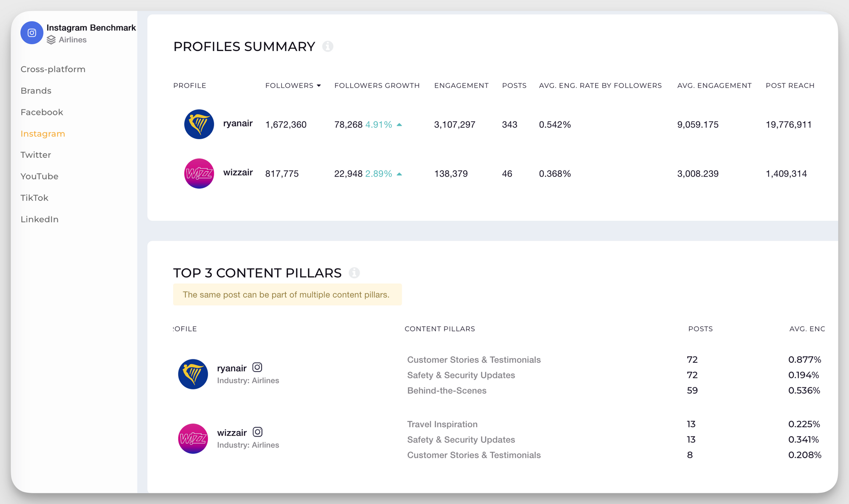Click ryanair Safety & Security Updates pillar
This screenshot has width=849, height=504.
(x=461, y=375)
